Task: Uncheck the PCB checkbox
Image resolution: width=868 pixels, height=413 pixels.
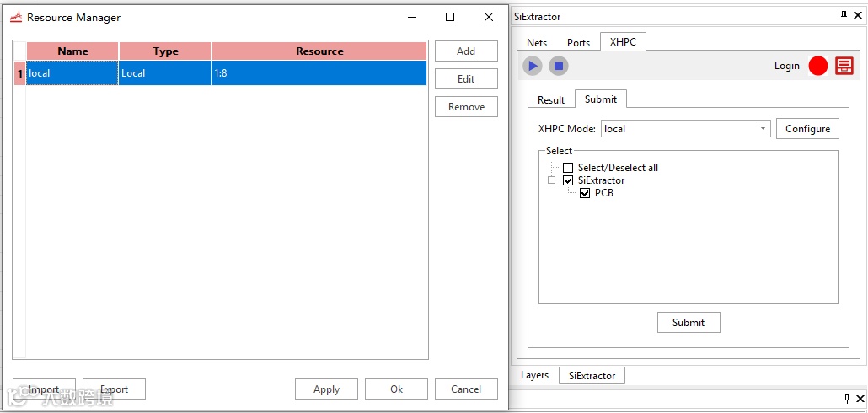Action: pyautogui.click(x=585, y=193)
